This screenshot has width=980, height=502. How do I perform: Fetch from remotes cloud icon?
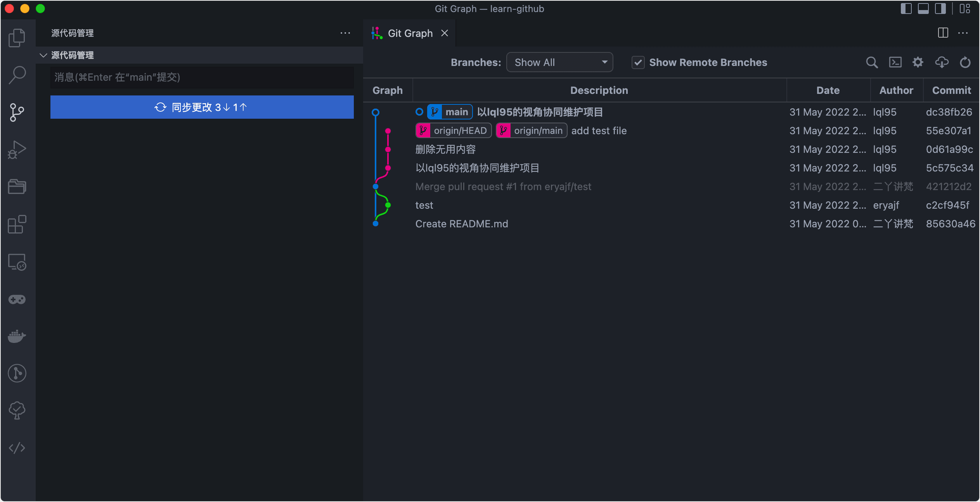pyautogui.click(x=942, y=62)
